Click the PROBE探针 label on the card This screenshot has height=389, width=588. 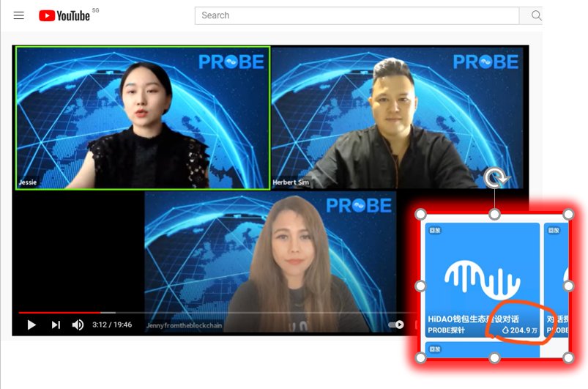click(x=446, y=330)
